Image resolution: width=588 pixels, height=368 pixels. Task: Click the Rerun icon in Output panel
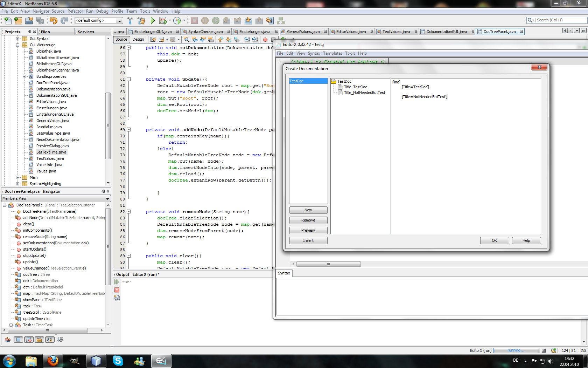(117, 282)
